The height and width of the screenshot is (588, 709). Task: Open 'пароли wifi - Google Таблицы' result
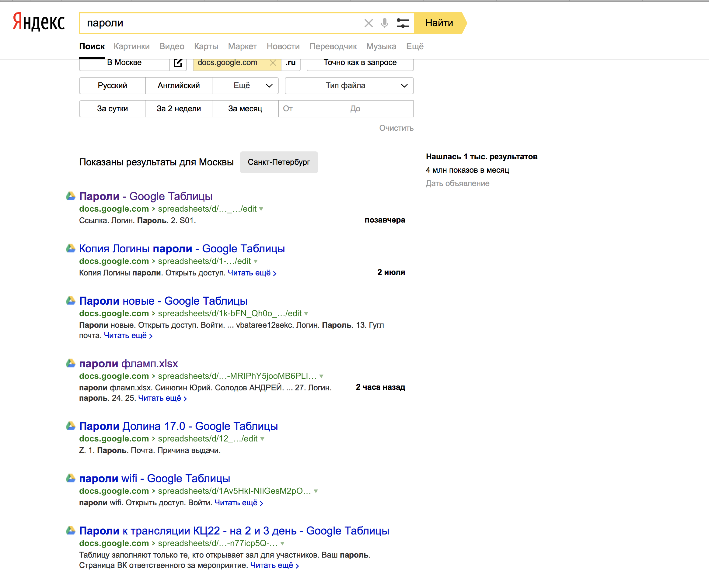click(154, 478)
